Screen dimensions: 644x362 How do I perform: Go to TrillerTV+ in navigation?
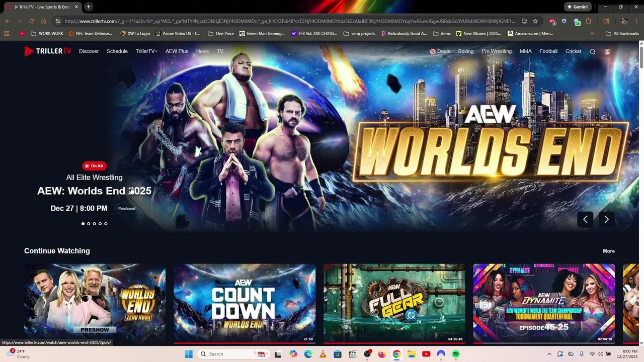pyautogui.click(x=146, y=51)
